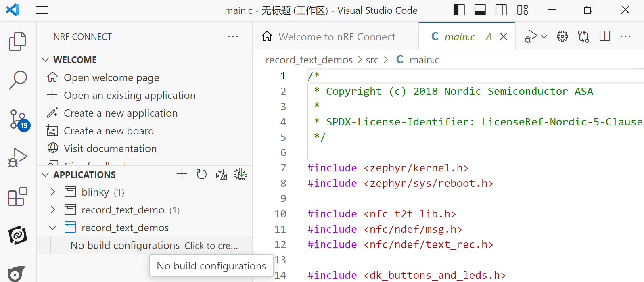
Task: Minimize the VS Code window
Action: 552,10
